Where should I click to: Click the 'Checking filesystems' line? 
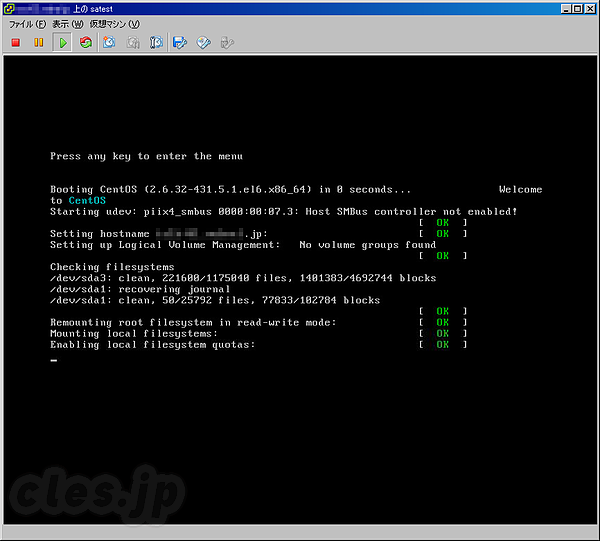(112, 267)
